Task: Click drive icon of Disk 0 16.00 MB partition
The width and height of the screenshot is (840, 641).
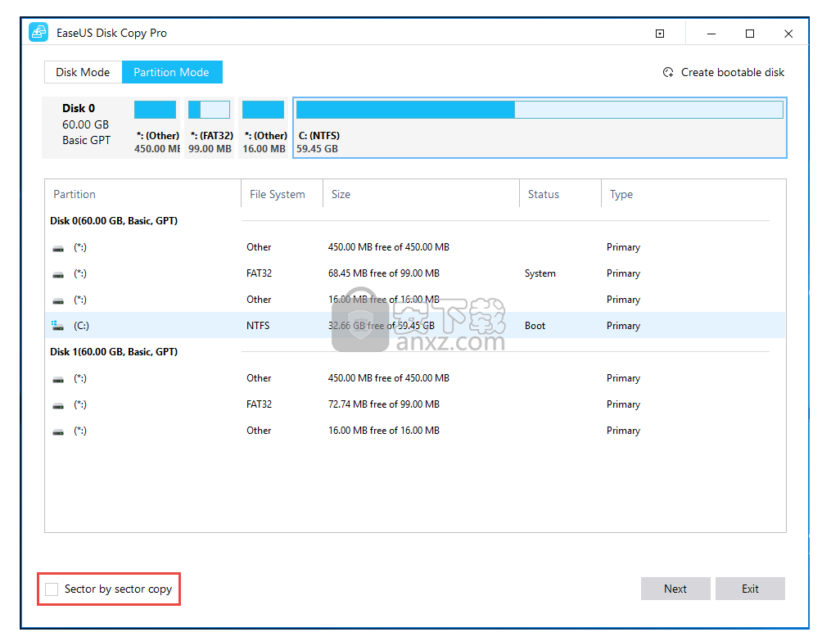Action: coord(58,301)
